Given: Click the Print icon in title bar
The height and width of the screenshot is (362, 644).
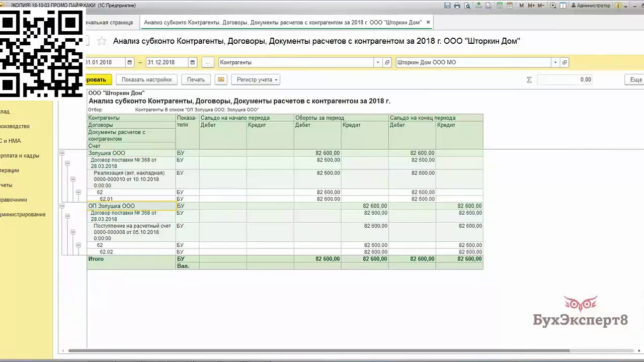Looking at the screenshot, I should (x=457, y=6).
